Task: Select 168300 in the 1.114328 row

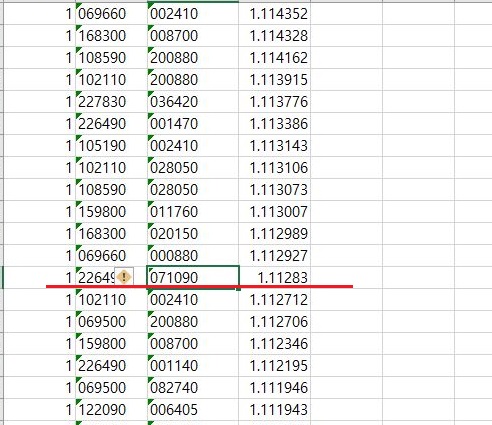Action: tap(111, 36)
